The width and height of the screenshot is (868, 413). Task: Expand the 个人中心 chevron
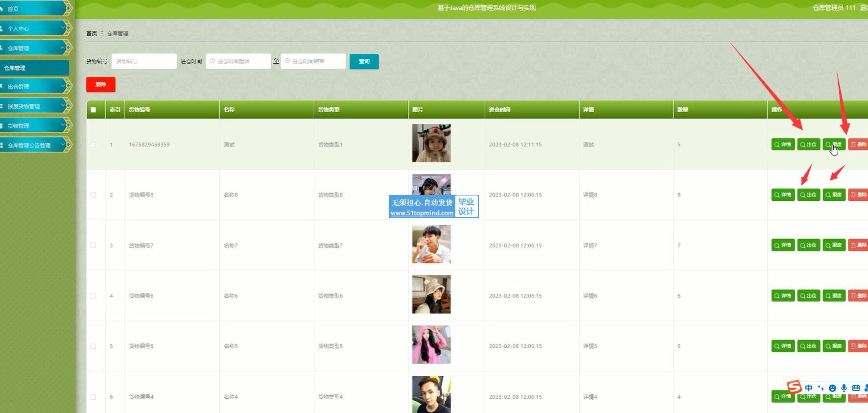tap(63, 27)
